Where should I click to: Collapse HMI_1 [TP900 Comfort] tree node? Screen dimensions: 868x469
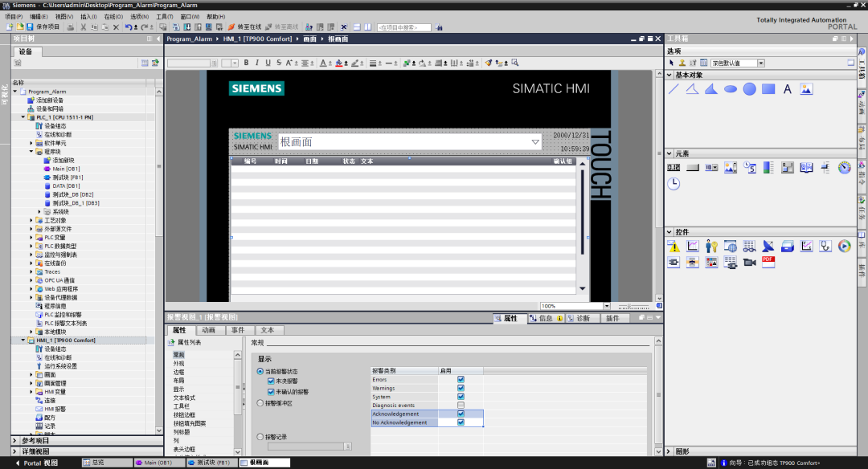(23, 341)
